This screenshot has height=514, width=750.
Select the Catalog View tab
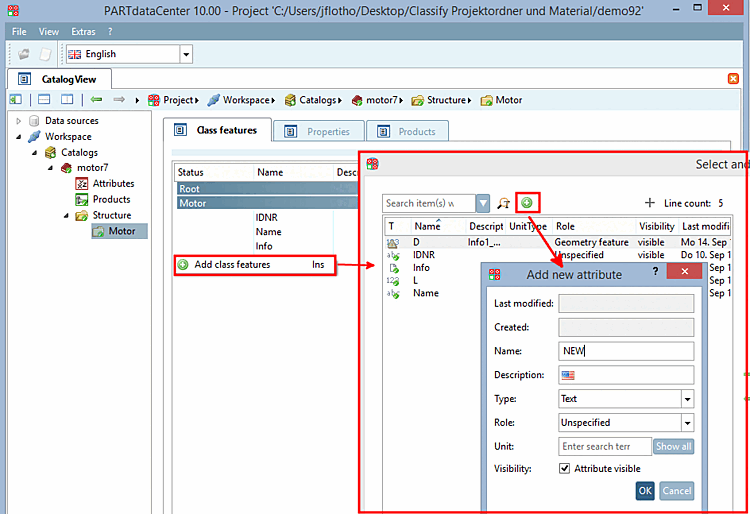click(59, 79)
